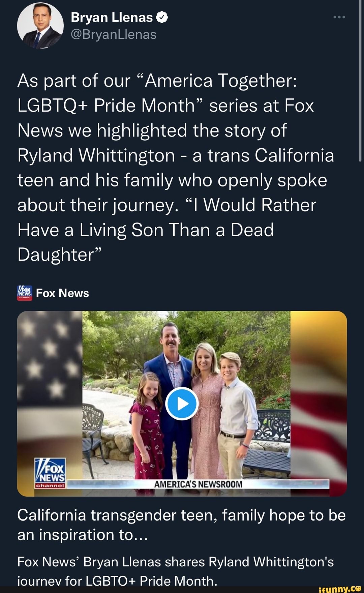Select the Fox News source label
The width and height of the screenshot is (364, 593).
click(62, 293)
